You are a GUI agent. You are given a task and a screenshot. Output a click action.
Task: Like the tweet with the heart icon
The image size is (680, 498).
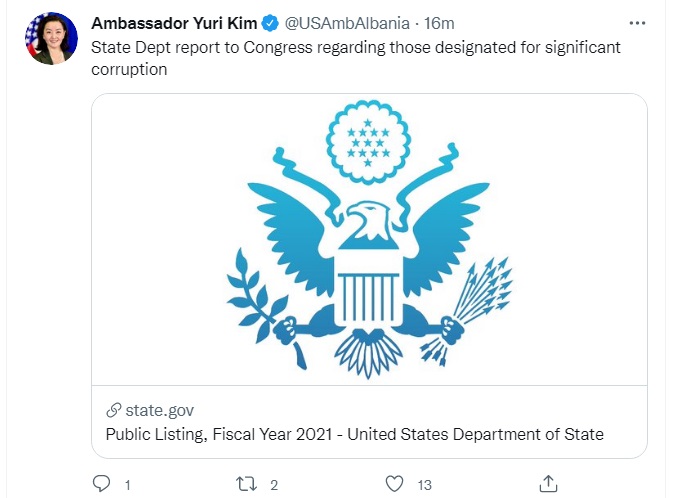click(397, 484)
